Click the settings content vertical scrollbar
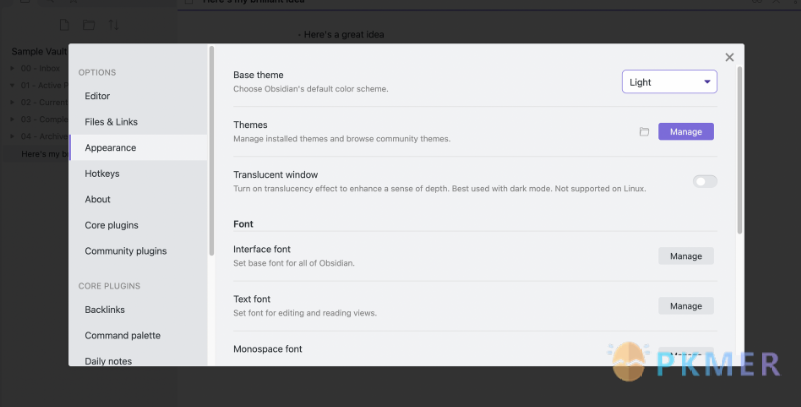801x407 pixels. [x=739, y=150]
